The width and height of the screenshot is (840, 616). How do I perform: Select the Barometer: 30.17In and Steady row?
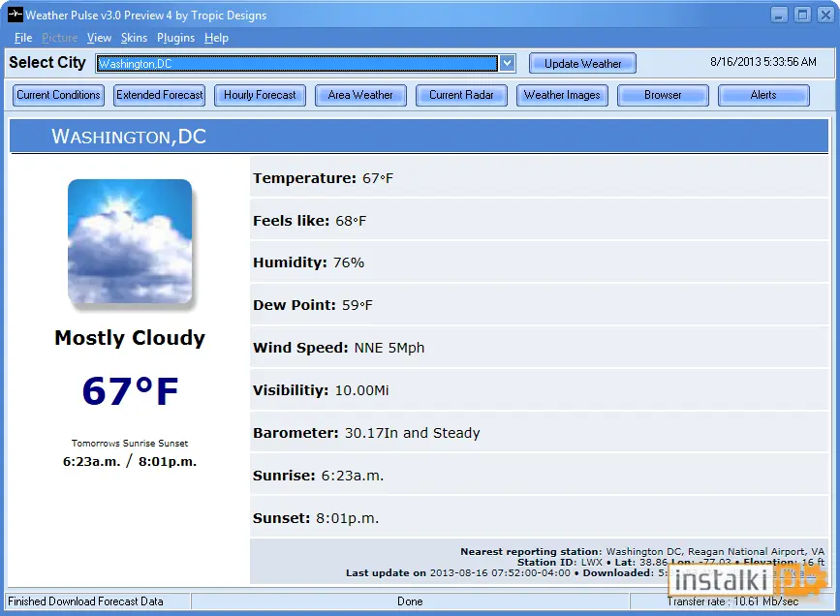point(539,433)
